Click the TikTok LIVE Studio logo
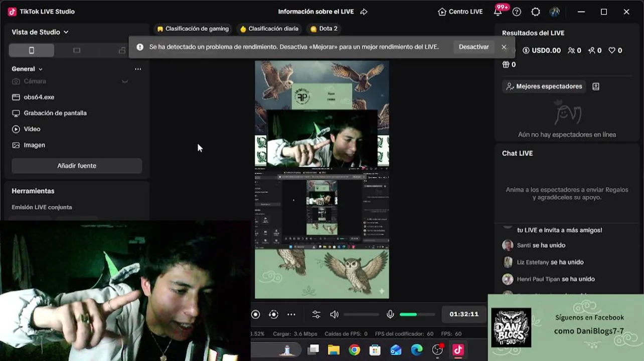The height and width of the screenshot is (361, 644). pyautogui.click(x=12, y=12)
